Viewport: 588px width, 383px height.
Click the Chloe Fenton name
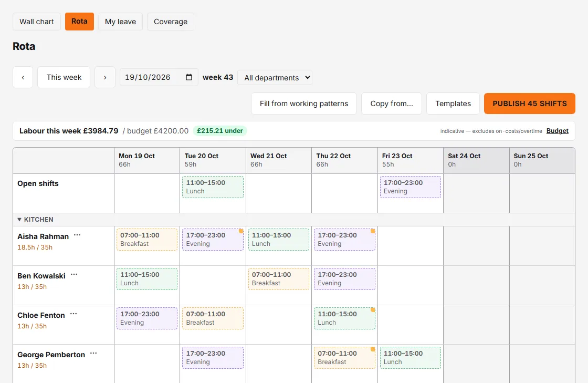tap(41, 315)
